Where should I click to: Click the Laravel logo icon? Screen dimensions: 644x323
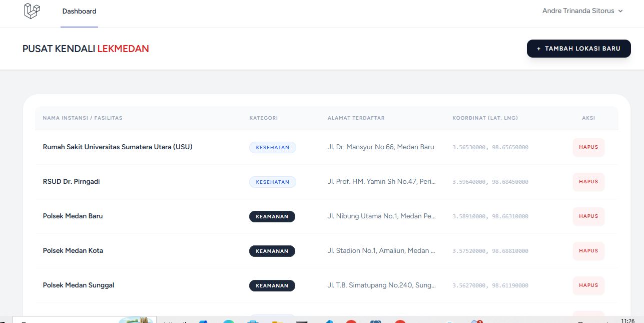click(32, 11)
